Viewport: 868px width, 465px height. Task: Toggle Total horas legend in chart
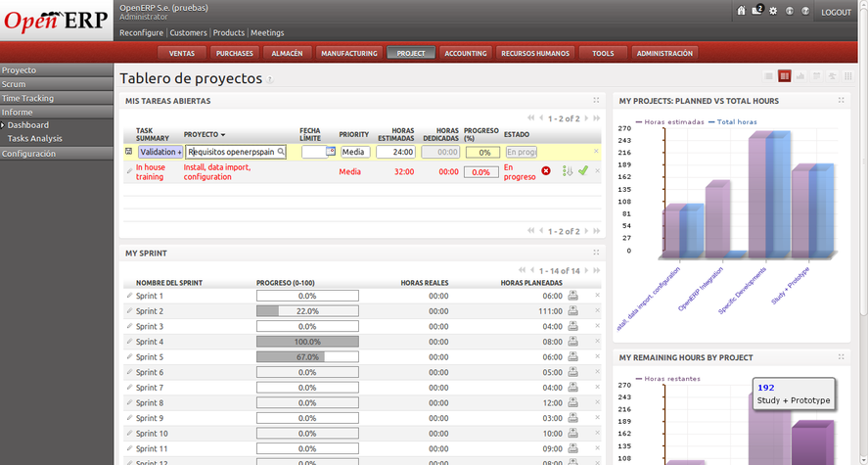click(x=733, y=121)
